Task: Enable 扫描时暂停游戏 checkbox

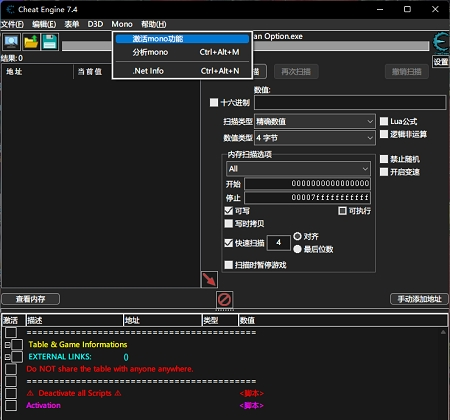Action: point(229,265)
